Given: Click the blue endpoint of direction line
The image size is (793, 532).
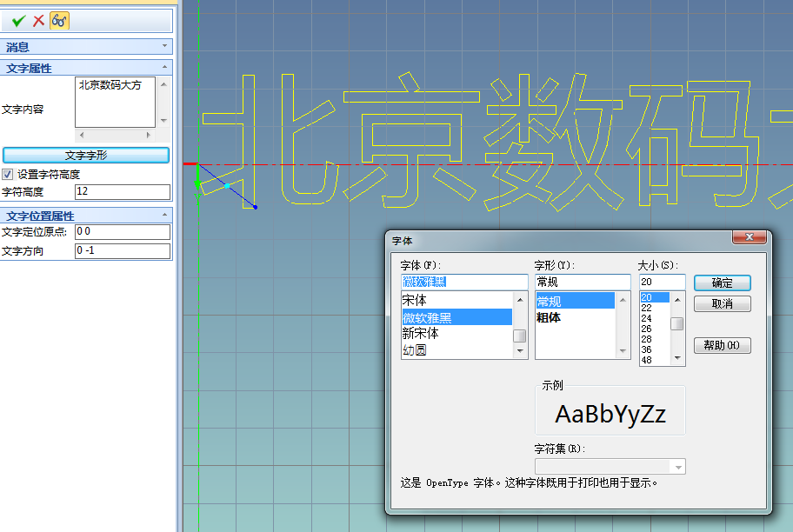Looking at the screenshot, I should pyautogui.click(x=256, y=208).
